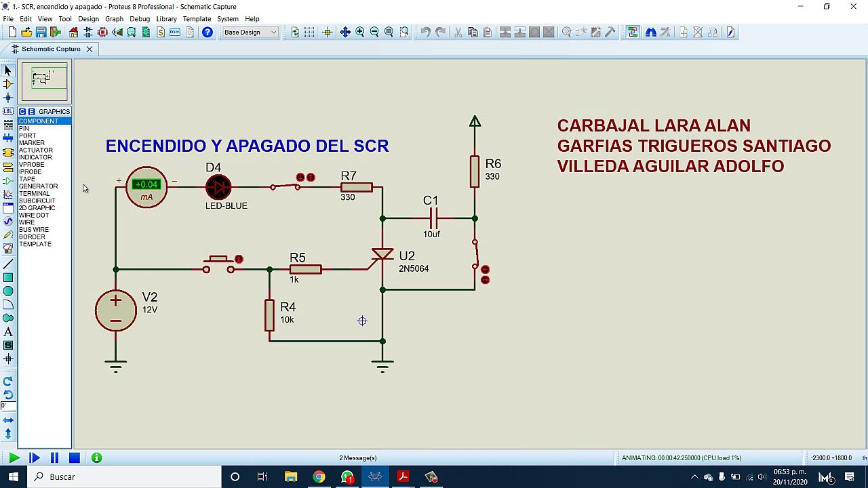Open the Base Design variant dropdown
Screen dimensions: 868x488
coord(250,32)
